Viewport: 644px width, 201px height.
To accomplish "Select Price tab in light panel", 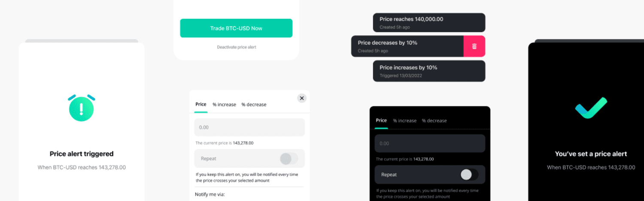I will [201, 105].
